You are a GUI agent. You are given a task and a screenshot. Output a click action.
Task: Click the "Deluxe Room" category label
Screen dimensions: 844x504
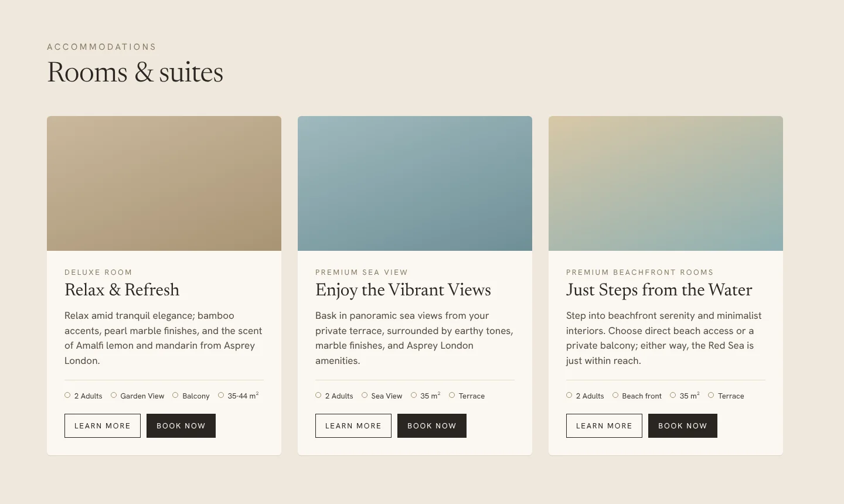click(98, 272)
